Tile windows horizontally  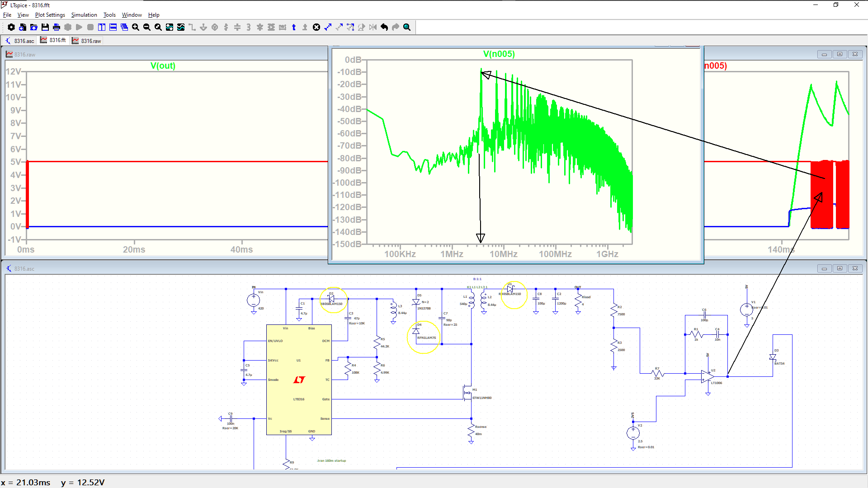[x=113, y=27]
